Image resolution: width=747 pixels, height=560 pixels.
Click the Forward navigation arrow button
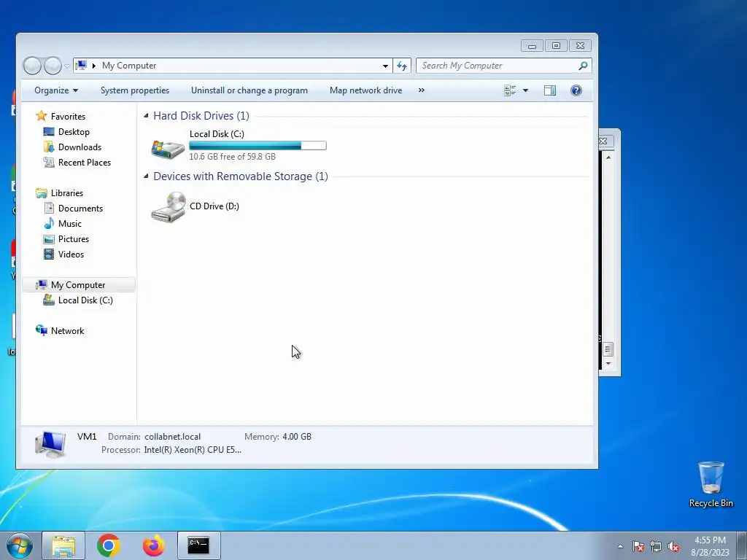point(53,66)
